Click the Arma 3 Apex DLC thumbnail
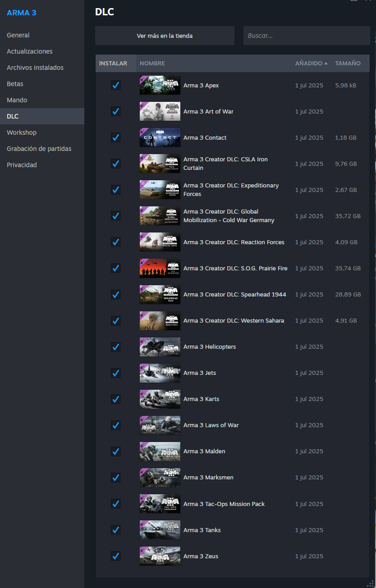 [x=160, y=85]
